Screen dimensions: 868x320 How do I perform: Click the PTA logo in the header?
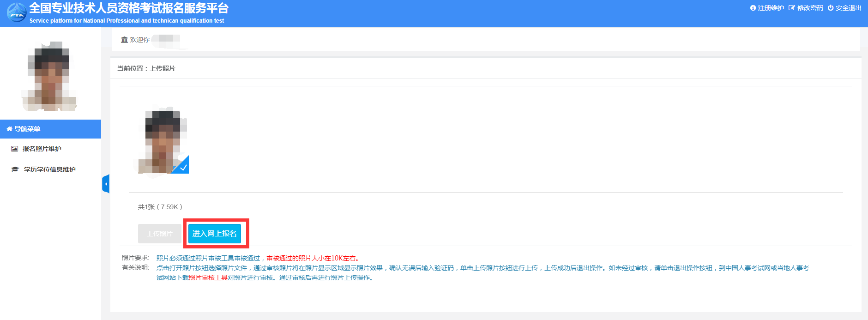(17, 12)
